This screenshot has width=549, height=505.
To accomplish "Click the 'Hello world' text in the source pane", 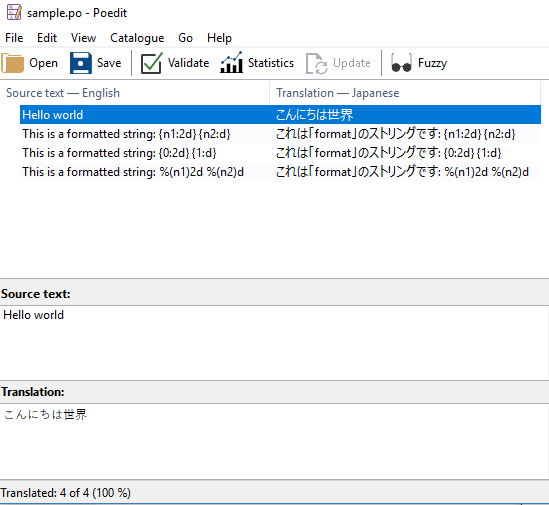I will 34,315.
